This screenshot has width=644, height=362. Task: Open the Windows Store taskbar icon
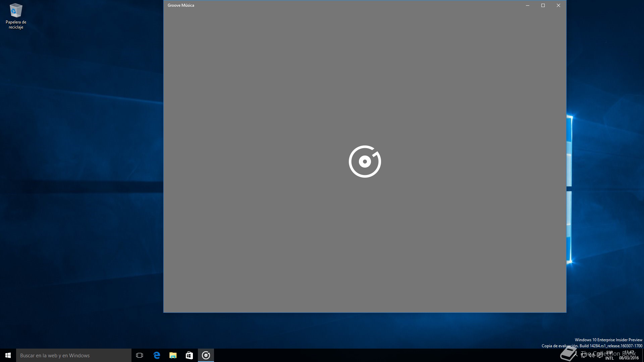click(190, 355)
